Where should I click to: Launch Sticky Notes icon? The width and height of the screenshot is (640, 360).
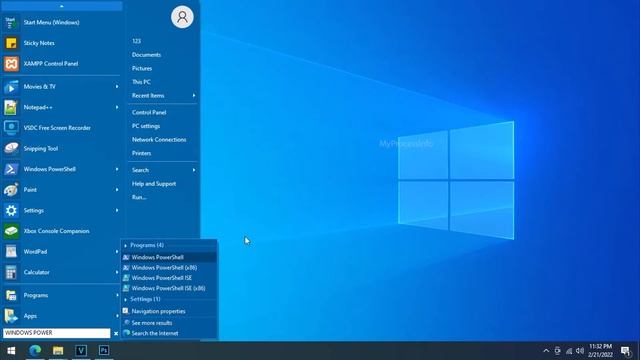tap(11, 43)
